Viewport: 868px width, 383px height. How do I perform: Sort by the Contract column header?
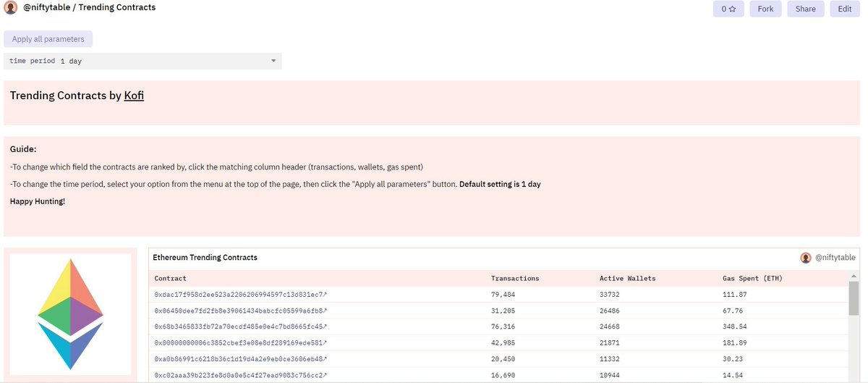coord(170,278)
